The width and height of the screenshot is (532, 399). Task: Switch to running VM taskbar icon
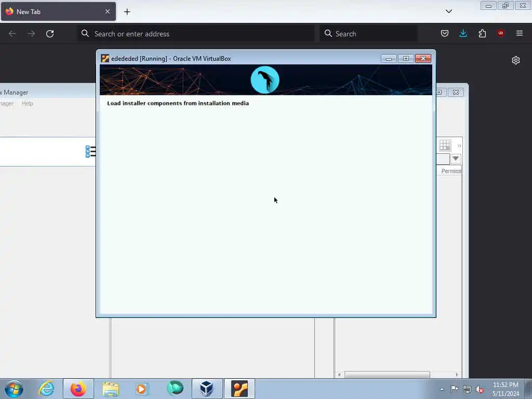click(240, 389)
